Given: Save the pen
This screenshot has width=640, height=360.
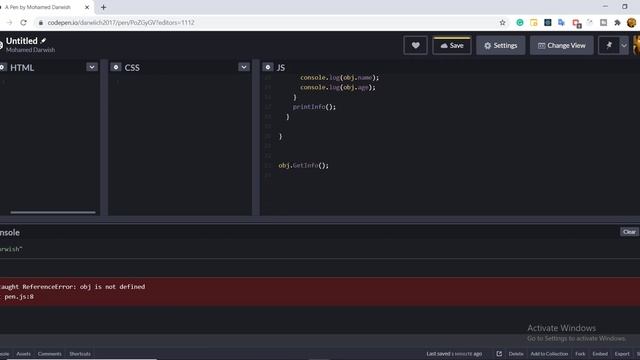Looking at the screenshot, I should [451, 45].
